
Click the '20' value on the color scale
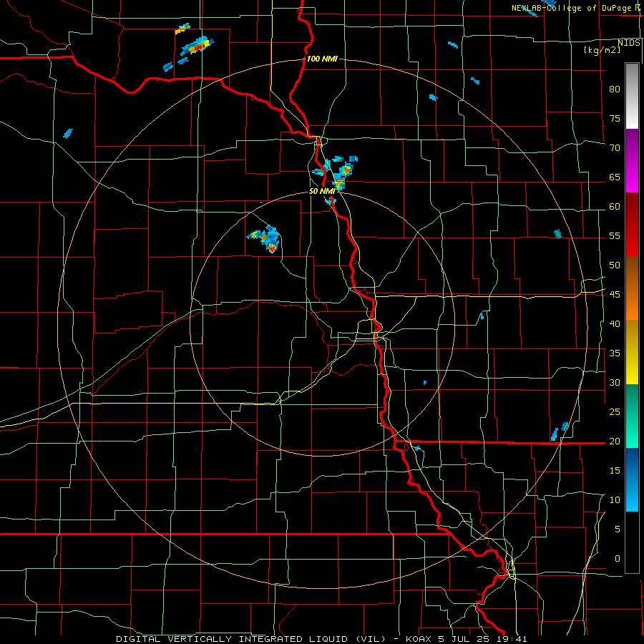(615, 441)
